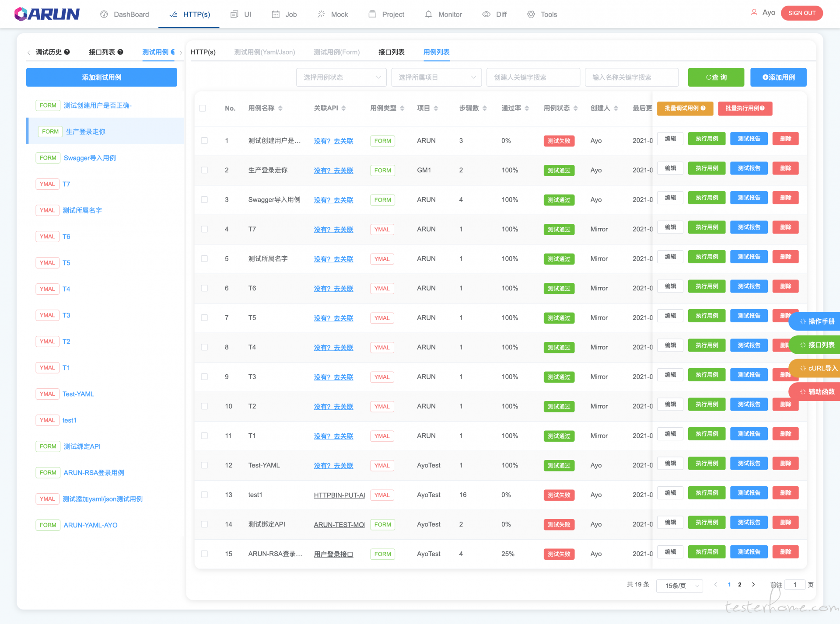Sort by 项目 column arrows
Viewport: 840px width, 624px height.
pos(436,108)
